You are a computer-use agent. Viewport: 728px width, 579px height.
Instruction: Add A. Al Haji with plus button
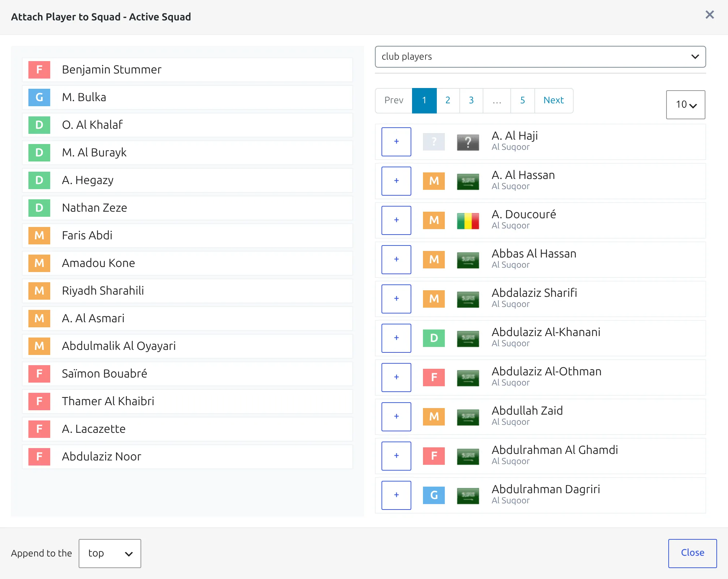396,142
